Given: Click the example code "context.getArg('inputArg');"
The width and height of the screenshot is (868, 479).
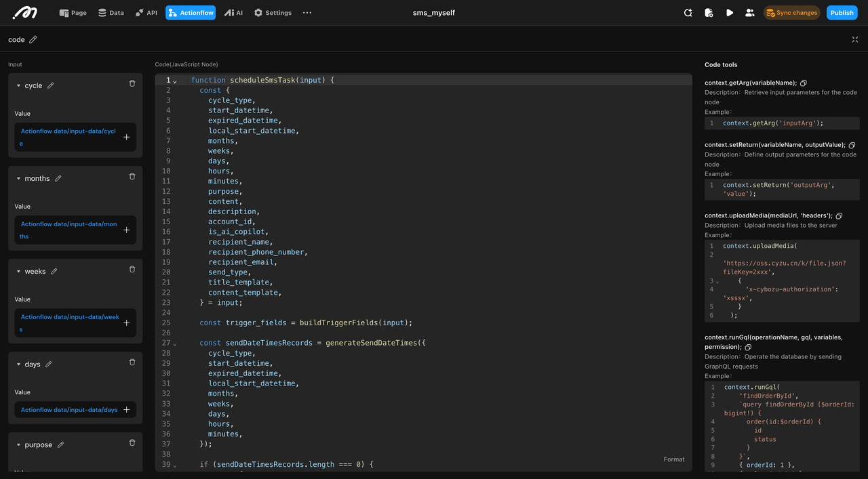Looking at the screenshot, I should [x=773, y=123].
